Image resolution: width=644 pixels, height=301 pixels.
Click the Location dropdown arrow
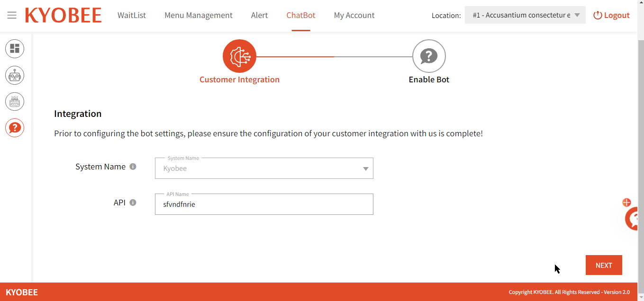(x=577, y=15)
